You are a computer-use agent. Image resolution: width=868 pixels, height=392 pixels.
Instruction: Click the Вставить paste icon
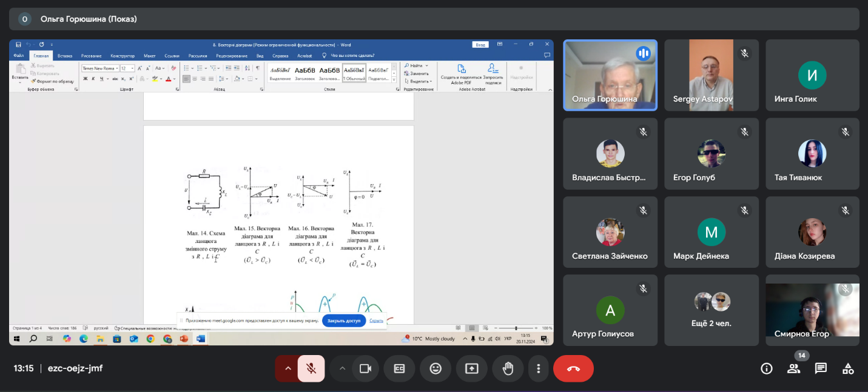point(21,69)
